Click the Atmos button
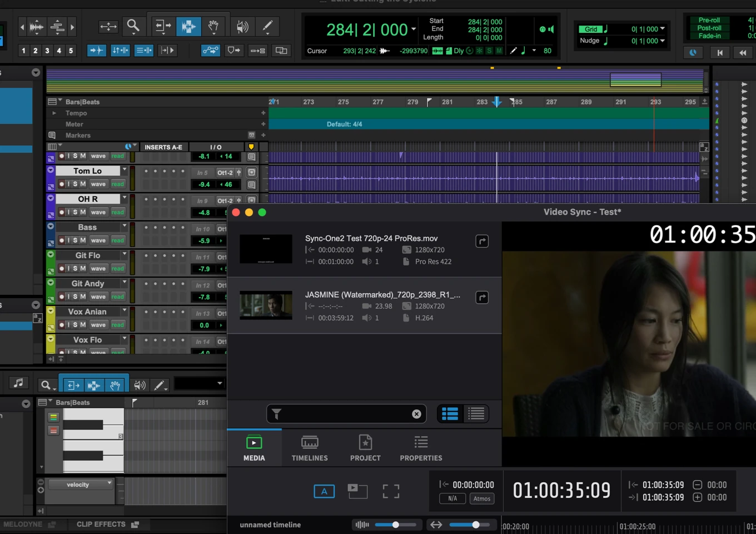756x534 pixels. (x=482, y=498)
